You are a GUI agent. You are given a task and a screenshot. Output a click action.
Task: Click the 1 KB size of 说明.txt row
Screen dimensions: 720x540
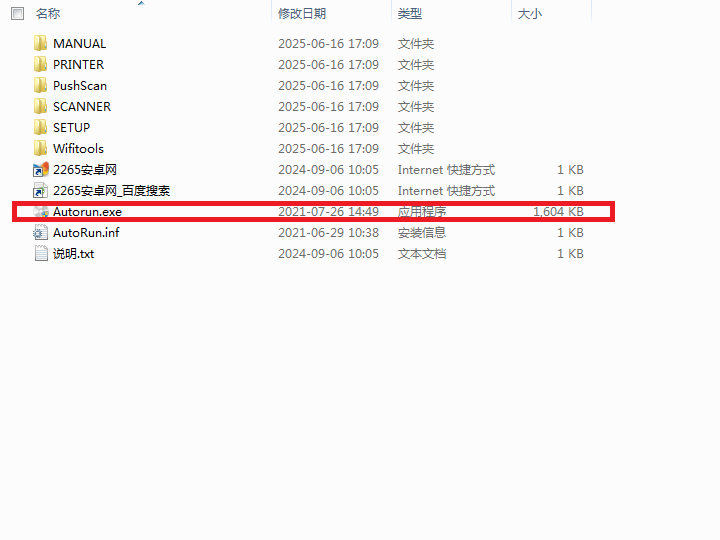point(570,254)
